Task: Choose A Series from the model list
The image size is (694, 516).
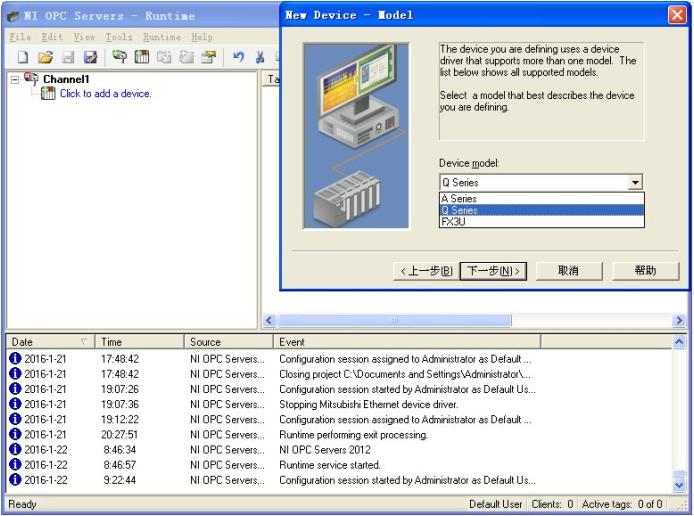Action: (541, 199)
